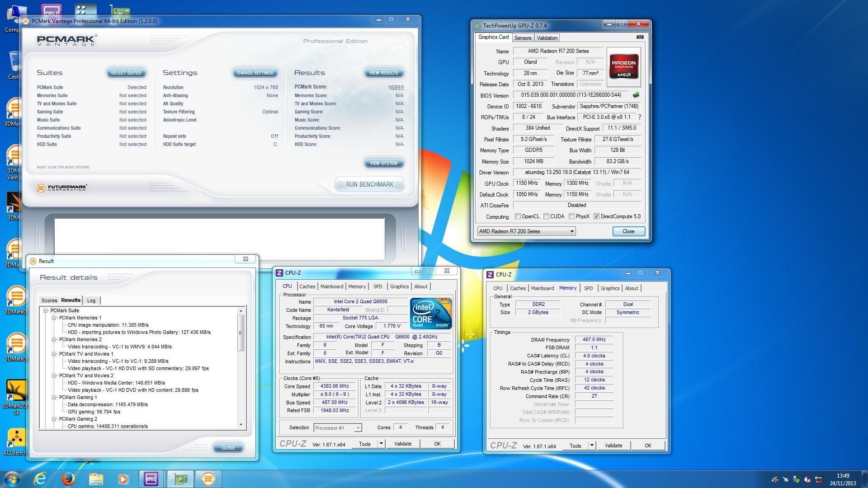Collapse the PCMark Suite tree node
The width and height of the screenshot is (868, 488).
click(46, 311)
